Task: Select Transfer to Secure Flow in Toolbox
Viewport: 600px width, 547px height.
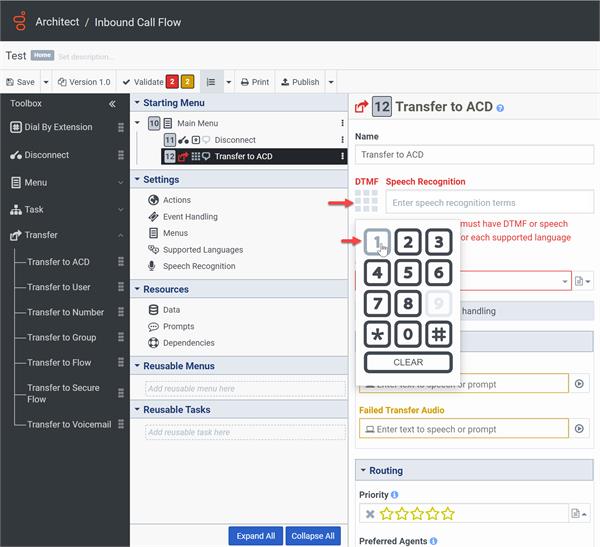Action: [x=63, y=394]
